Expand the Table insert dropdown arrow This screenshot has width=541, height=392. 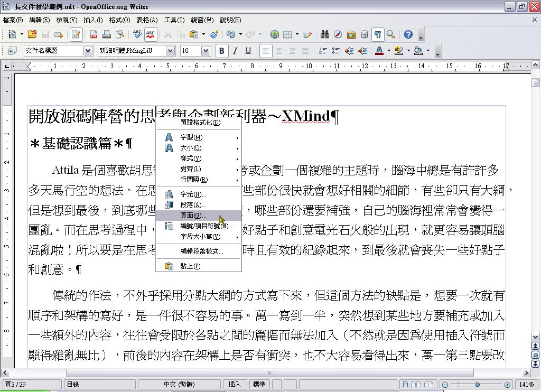(x=297, y=34)
